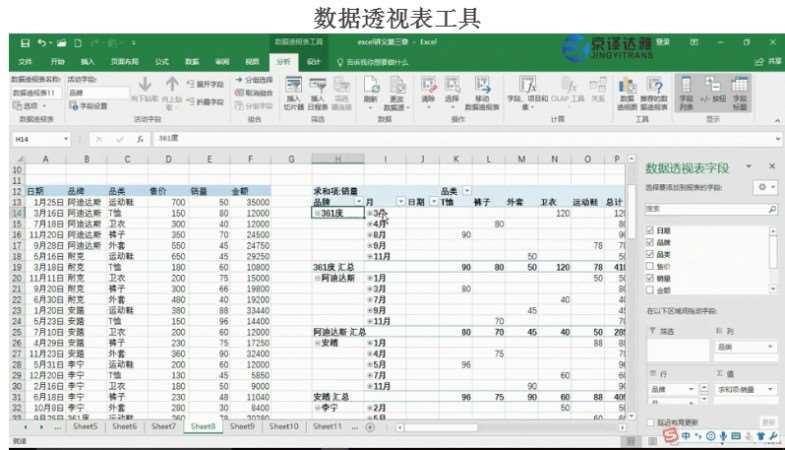Screen dimensions: 785x450
Task: Click the Expand Field (展开字段) button
Action: click(205, 84)
